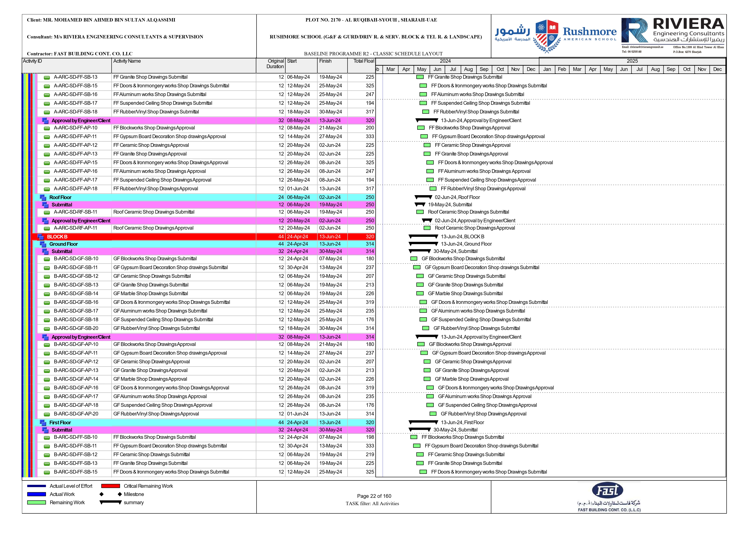Select the Actual Level of Effort swatch
The image size is (756, 535).
[x=37, y=486]
